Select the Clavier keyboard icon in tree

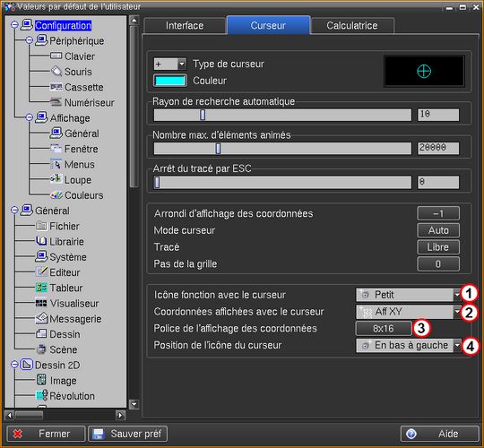point(56,56)
